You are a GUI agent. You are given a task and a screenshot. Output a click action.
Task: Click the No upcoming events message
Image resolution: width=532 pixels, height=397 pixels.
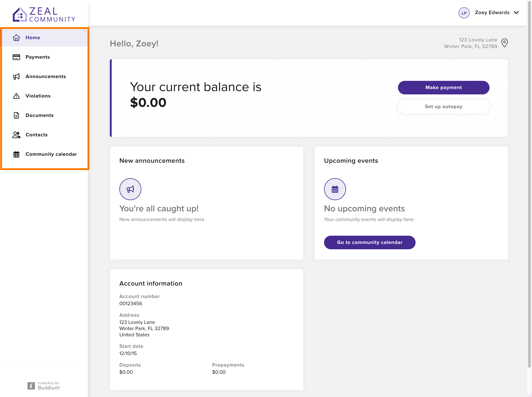click(x=364, y=208)
